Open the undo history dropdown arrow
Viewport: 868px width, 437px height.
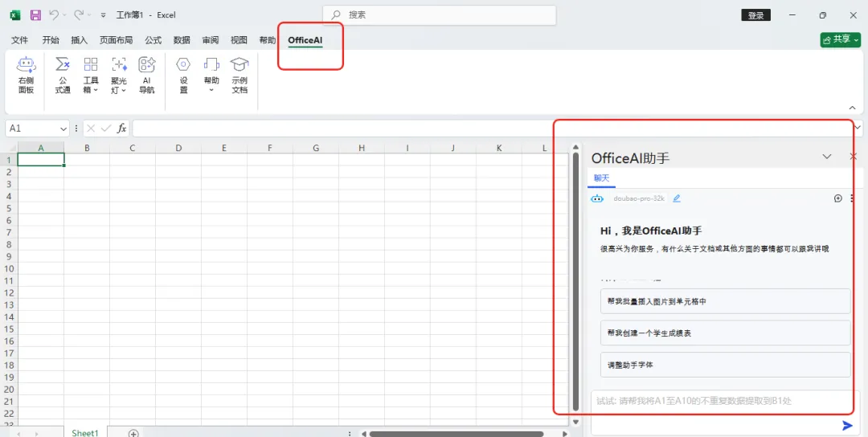(64, 15)
